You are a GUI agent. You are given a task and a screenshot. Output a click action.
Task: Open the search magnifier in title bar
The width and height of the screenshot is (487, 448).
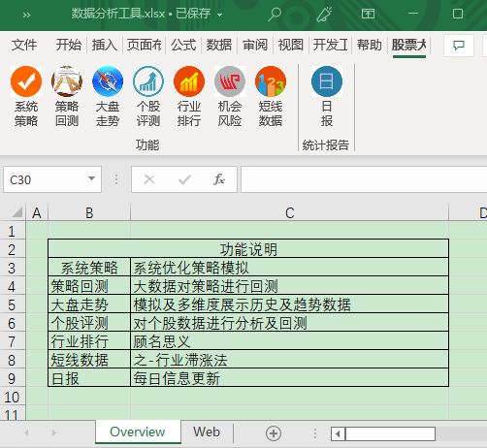pyautogui.click(x=275, y=15)
